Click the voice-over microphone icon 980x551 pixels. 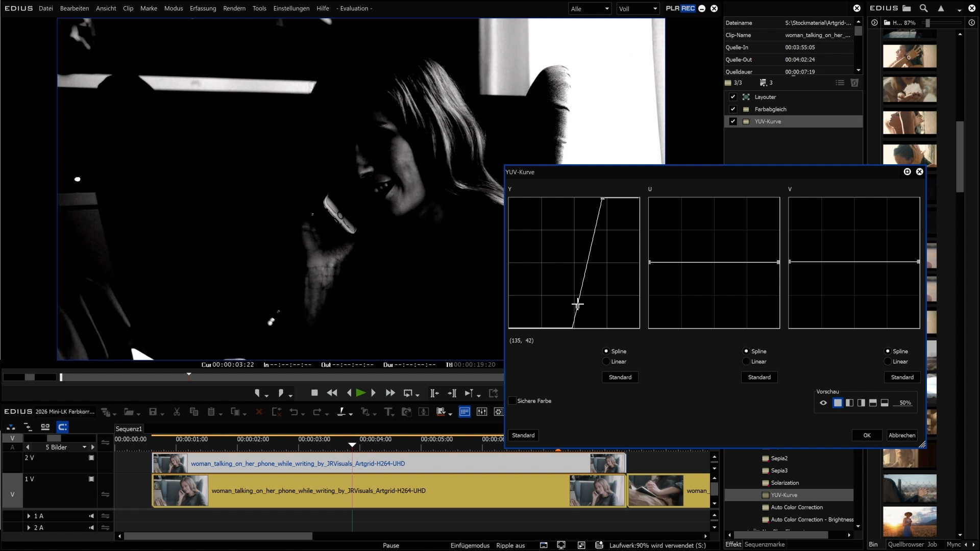click(423, 412)
